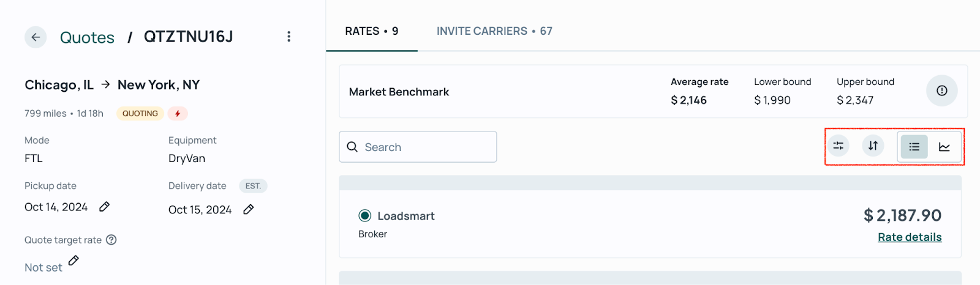Click the quote target rate help icon

click(x=111, y=240)
